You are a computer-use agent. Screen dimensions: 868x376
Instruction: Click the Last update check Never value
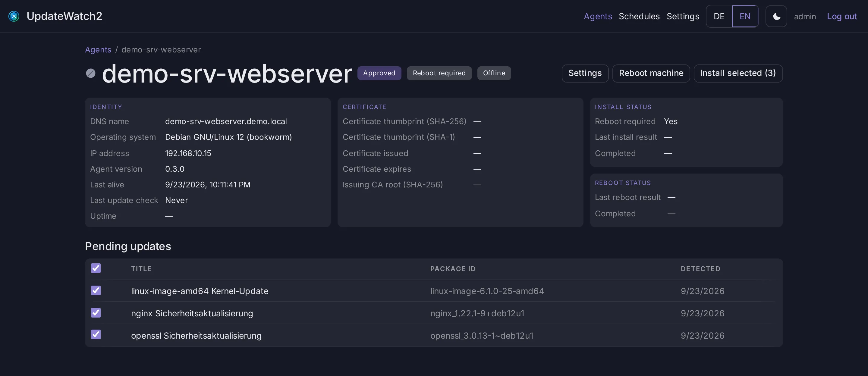[x=176, y=200]
